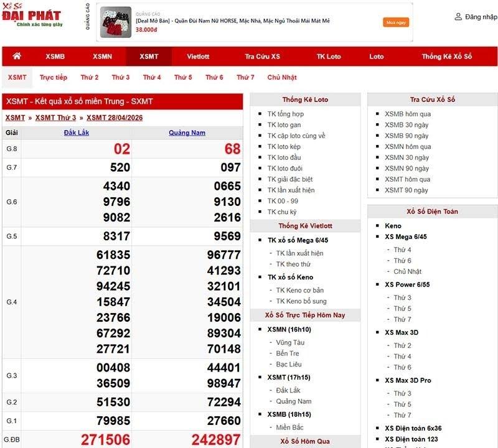Open XSMT 90 ngày link
The image size is (498, 448).
click(x=406, y=190)
